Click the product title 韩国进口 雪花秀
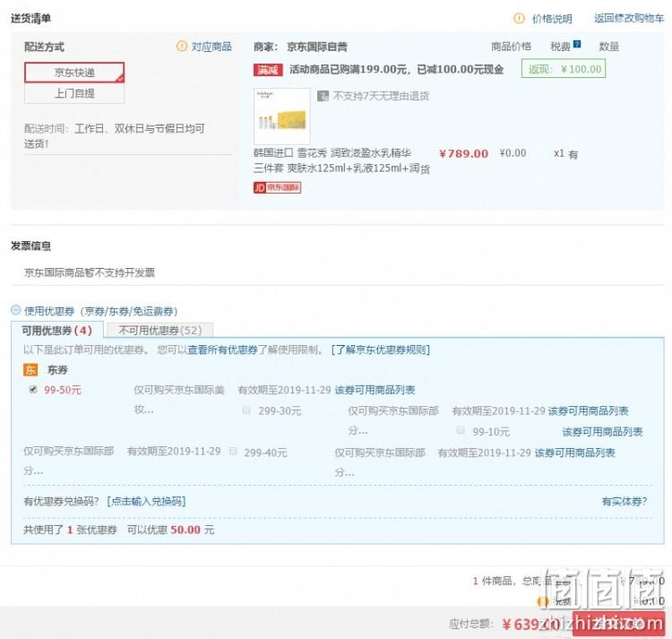Screen dimensions: 672x639 (341, 160)
